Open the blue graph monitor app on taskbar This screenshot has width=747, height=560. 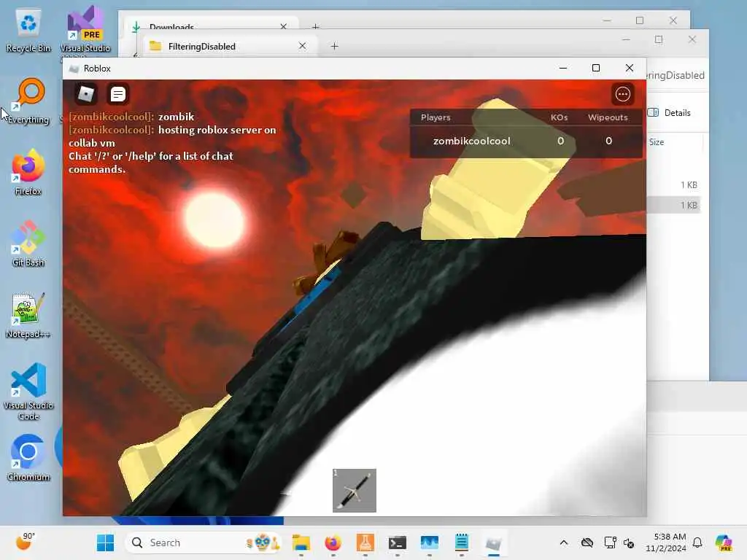[x=429, y=542]
